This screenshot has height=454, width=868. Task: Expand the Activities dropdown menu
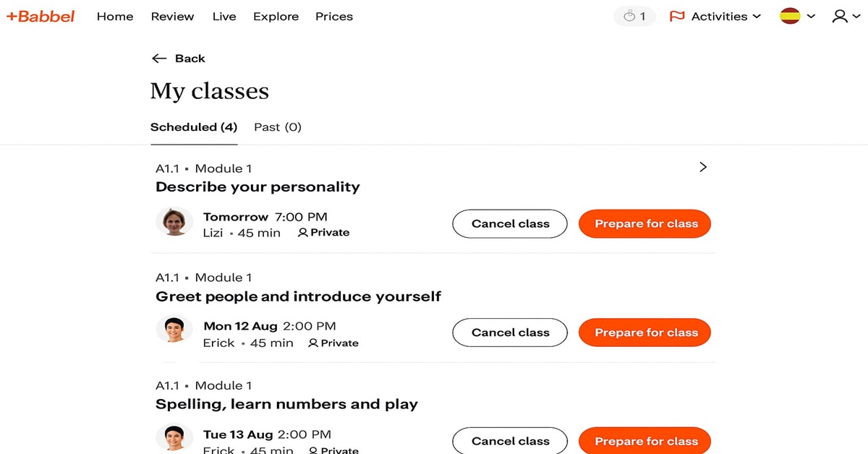tap(757, 16)
